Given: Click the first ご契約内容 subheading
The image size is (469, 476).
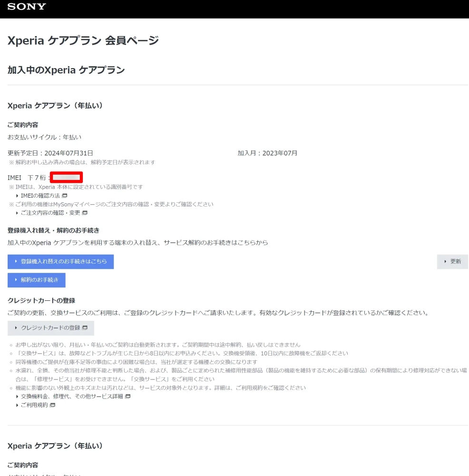Looking at the screenshot, I should 23,125.
